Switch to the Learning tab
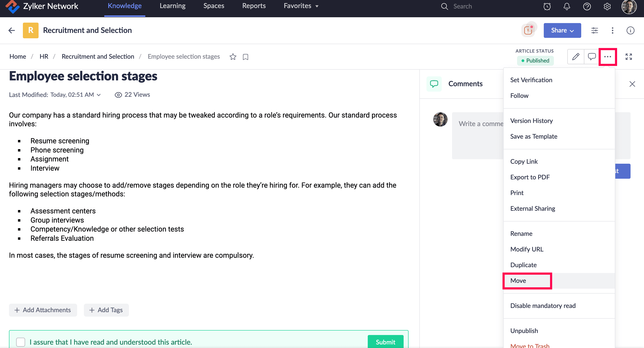 coord(172,6)
